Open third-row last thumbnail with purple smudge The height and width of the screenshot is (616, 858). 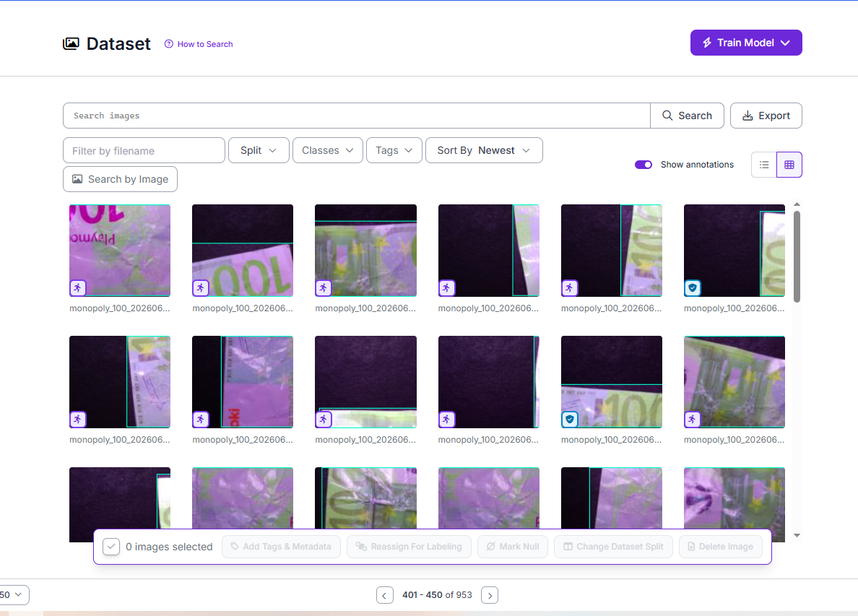tap(734, 498)
